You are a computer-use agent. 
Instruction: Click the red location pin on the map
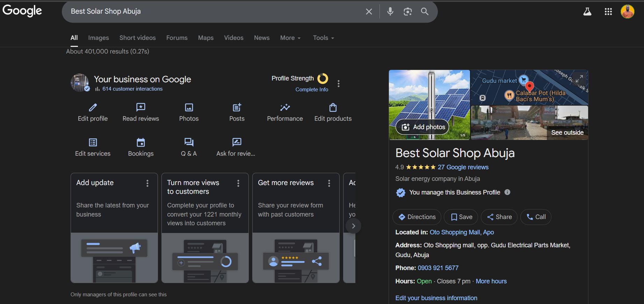coord(530,86)
